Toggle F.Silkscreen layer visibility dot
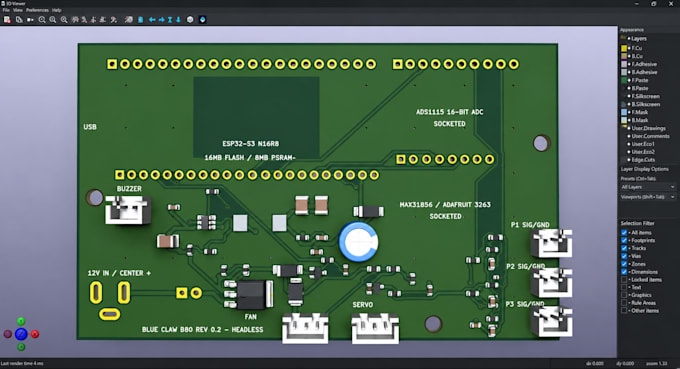Viewport: 680px width, 369px height. click(629, 96)
